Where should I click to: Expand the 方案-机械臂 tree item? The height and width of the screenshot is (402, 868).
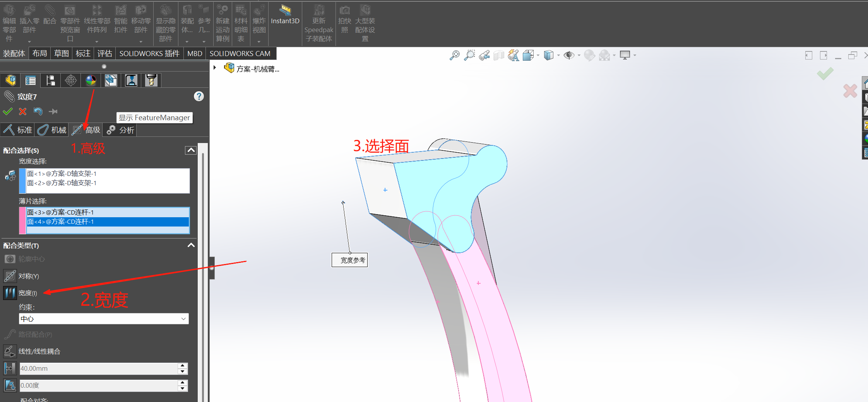215,67
